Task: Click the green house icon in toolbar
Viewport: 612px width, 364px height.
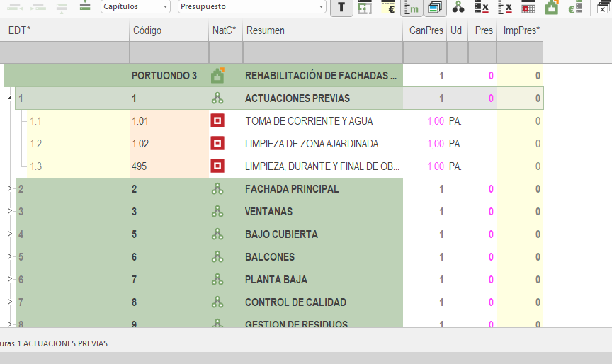Action: tap(552, 7)
